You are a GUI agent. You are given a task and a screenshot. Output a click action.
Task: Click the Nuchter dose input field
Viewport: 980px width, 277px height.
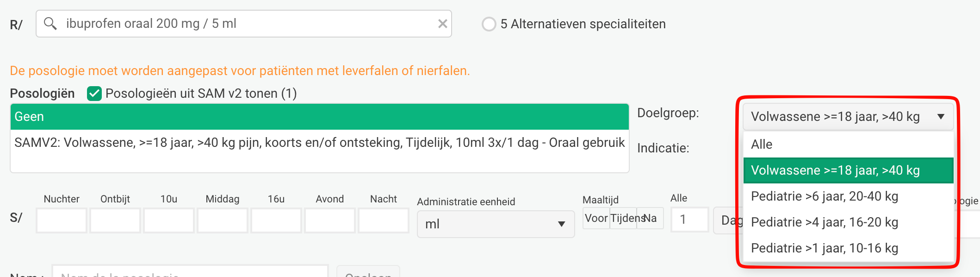click(x=62, y=220)
